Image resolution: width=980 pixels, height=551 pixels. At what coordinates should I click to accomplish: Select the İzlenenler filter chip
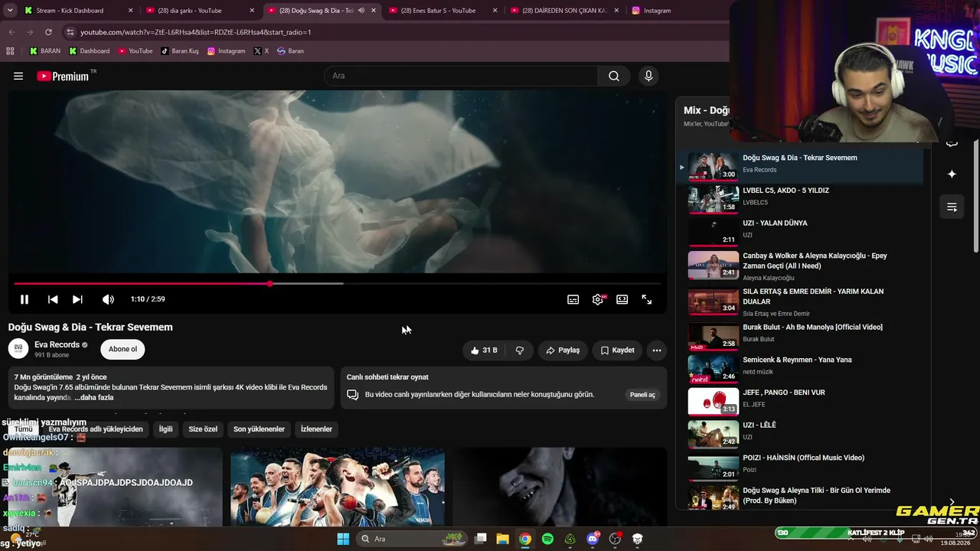point(316,429)
